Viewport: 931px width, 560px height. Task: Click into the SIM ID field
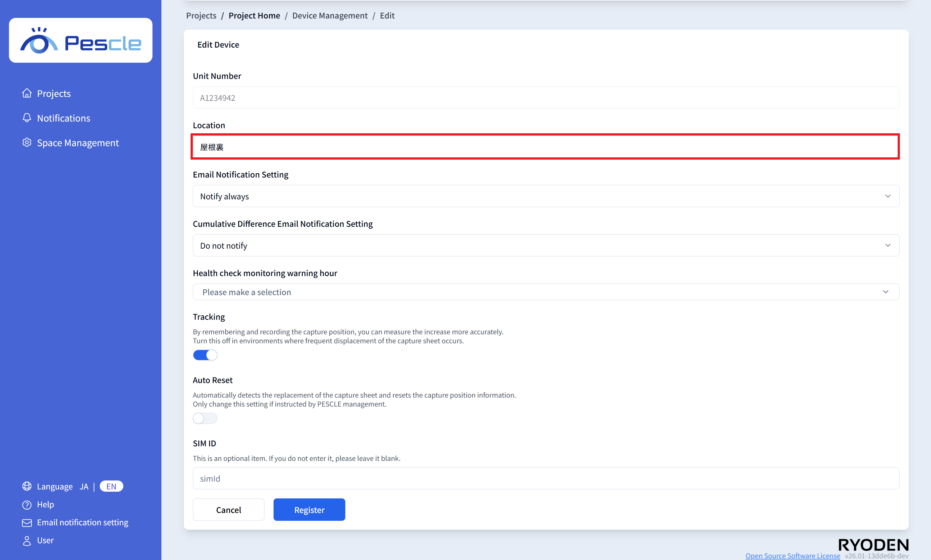pyautogui.click(x=546, y=479)
